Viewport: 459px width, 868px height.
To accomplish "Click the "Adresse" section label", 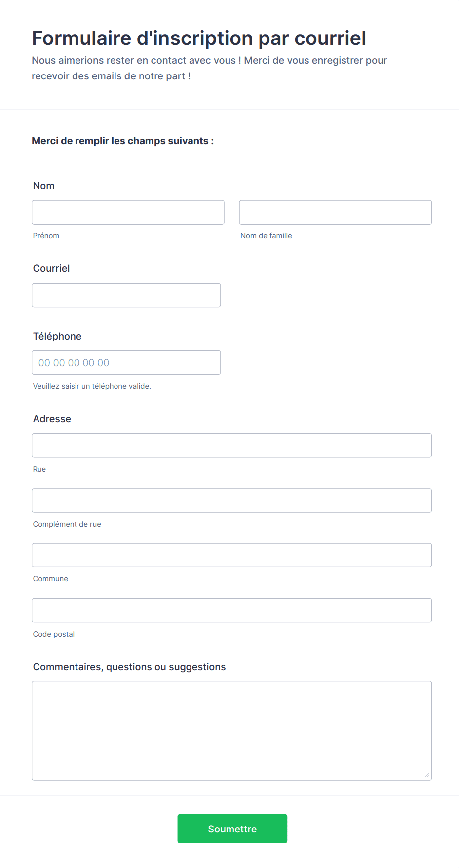I will (52, 419).
